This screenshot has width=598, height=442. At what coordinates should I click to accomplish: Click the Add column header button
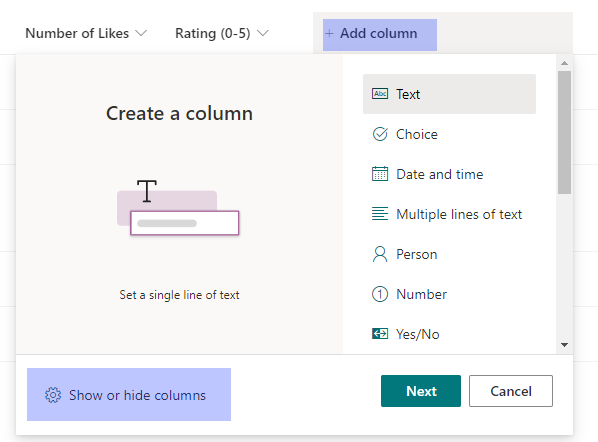(x=380, y=35)
